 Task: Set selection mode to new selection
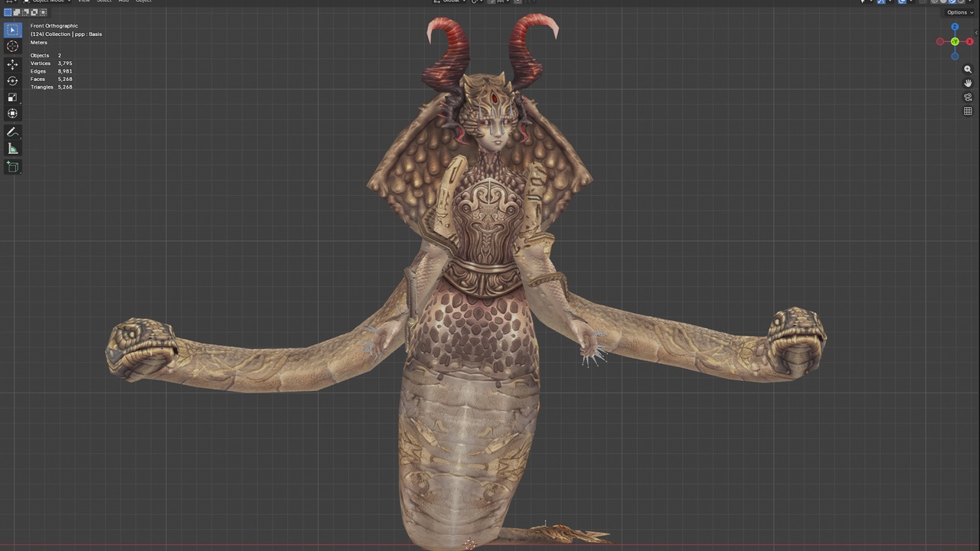8,12
